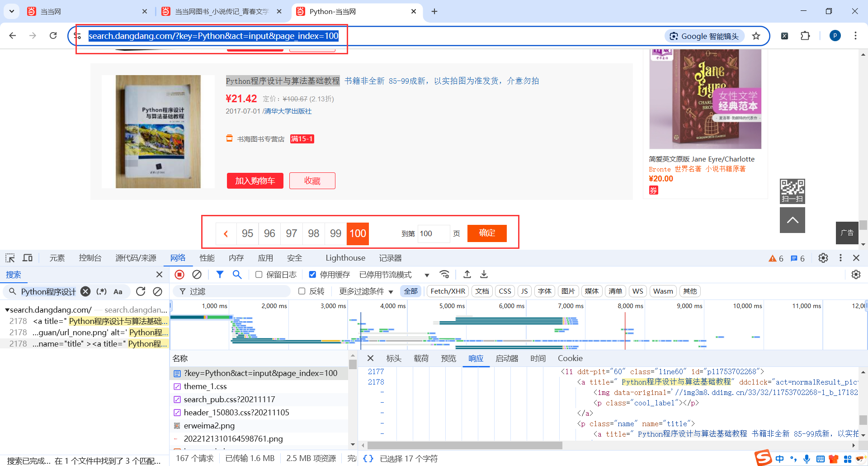Screen dimensions: 868x466
Task: Reload the current page
Action: [53, 36]
